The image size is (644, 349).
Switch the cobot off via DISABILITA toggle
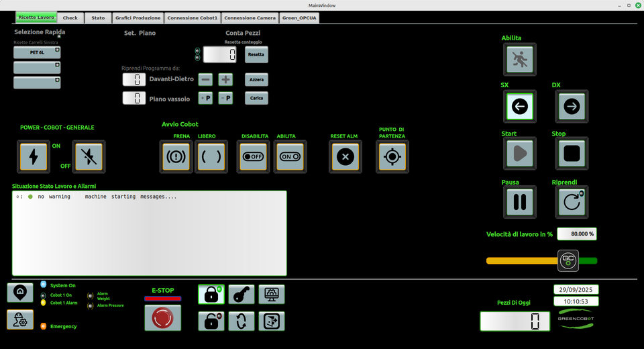(254, 156)
